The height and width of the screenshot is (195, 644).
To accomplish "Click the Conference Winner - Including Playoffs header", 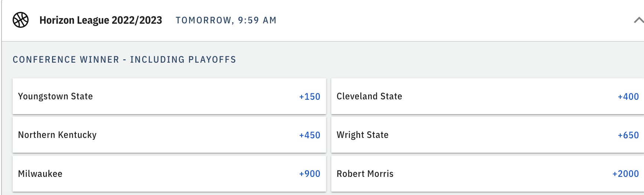I will pos(124,60).
